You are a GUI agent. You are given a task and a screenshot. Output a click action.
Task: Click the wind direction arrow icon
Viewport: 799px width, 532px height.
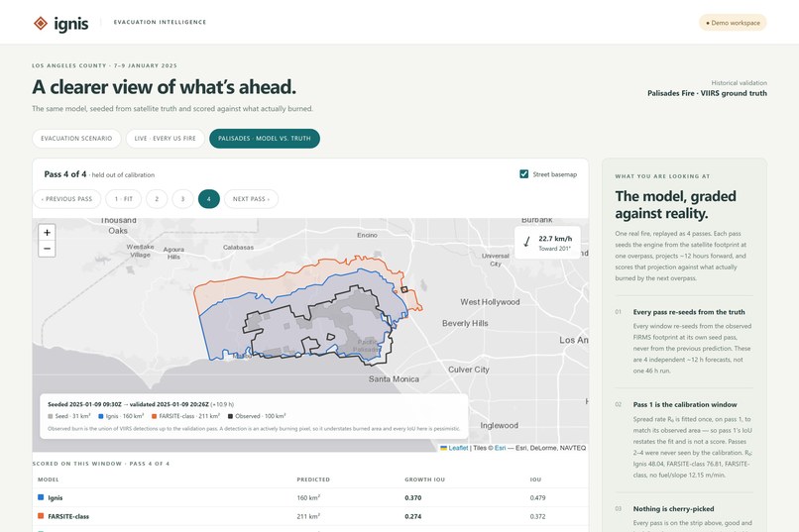[527, 242]
